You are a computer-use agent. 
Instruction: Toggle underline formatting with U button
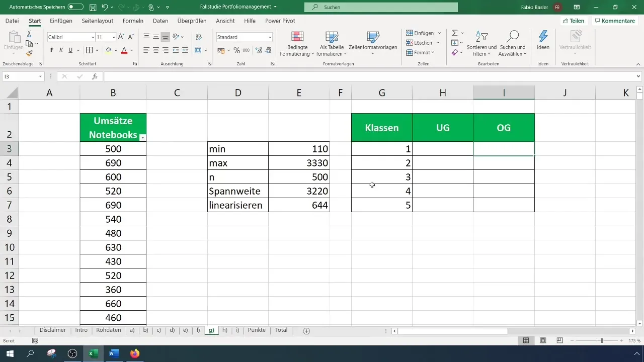[70, 50]
